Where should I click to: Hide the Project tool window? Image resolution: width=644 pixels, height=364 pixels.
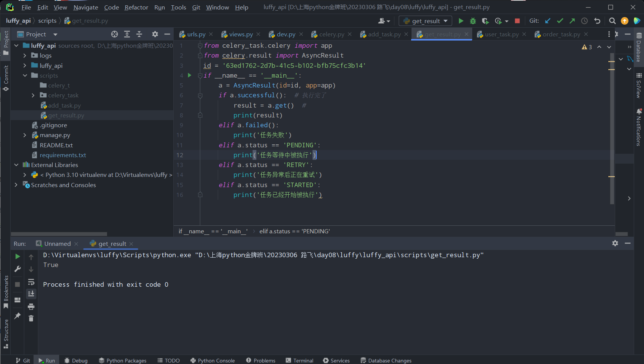167,34
